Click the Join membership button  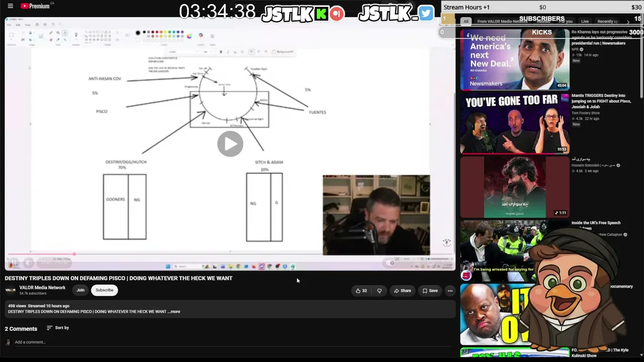[x=80, y=290]
